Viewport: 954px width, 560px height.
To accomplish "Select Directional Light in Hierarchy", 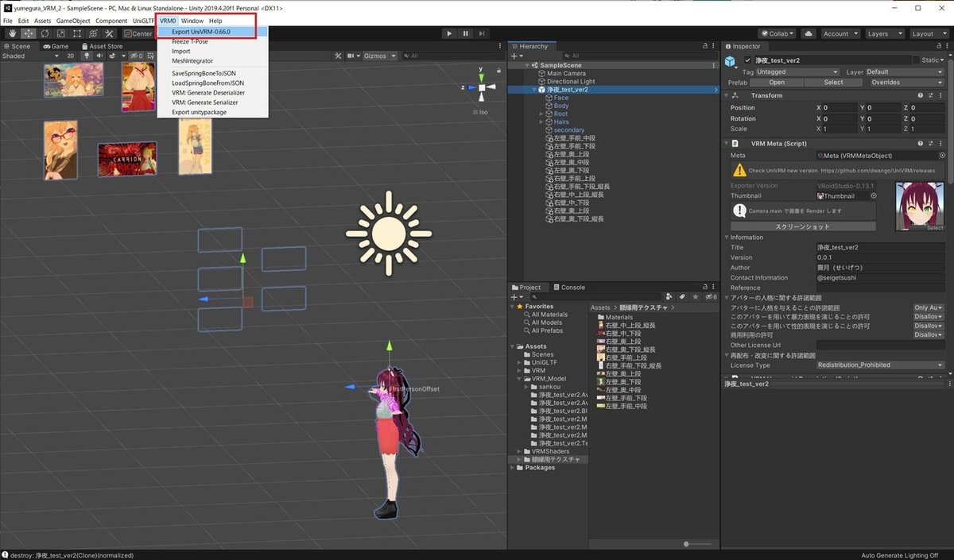I will [570, 81].
